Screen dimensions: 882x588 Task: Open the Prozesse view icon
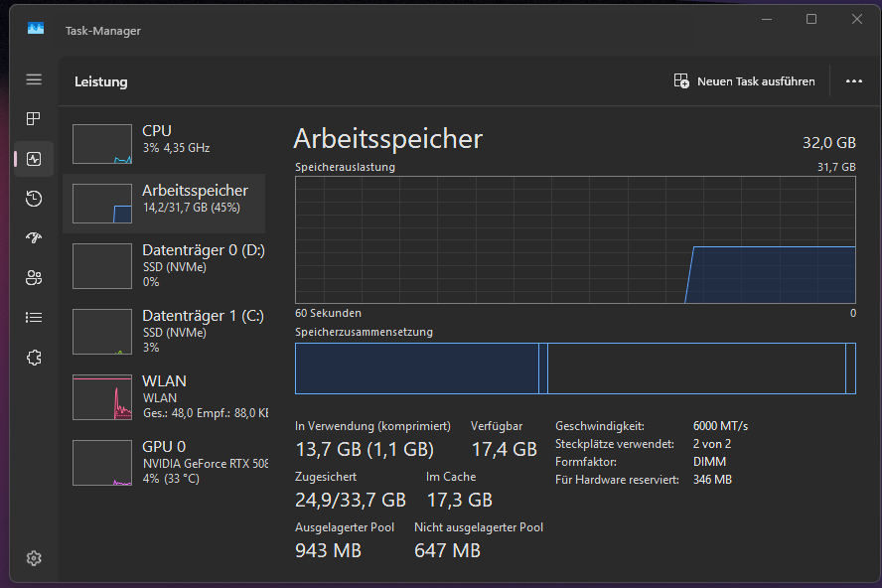tap(34, 119)
